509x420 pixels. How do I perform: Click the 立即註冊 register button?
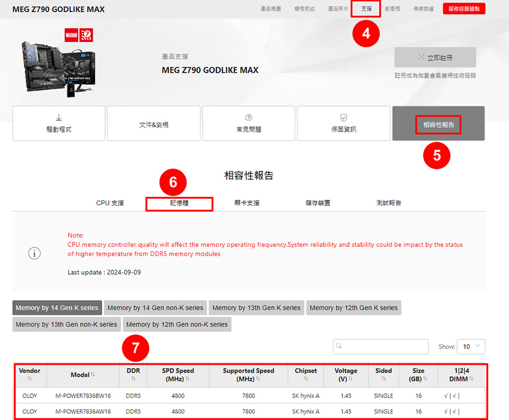pos(435,57)
